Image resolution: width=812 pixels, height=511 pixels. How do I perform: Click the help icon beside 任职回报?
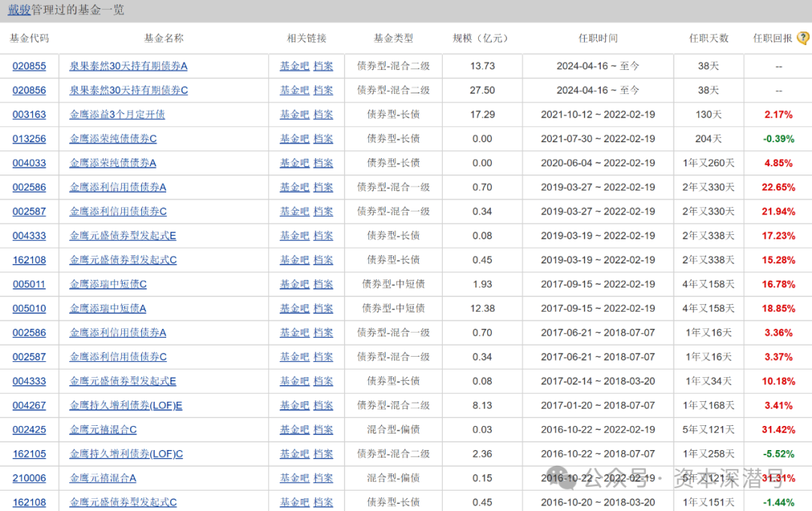point(803,38)
